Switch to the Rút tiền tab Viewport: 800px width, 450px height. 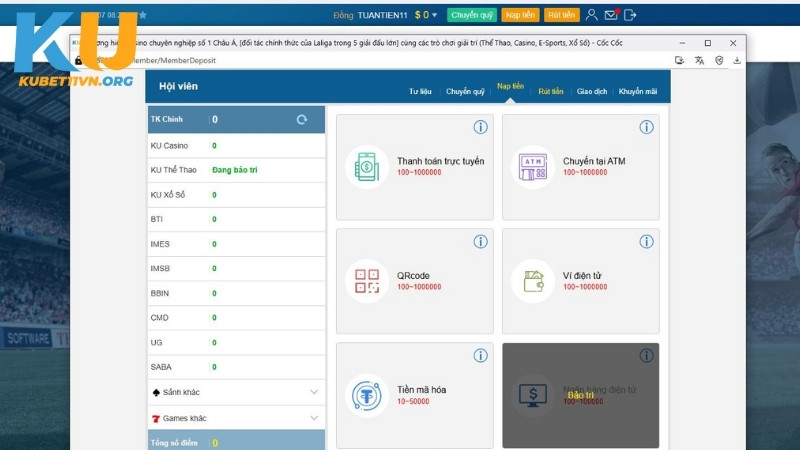pyautogui.click(x=550, y=91)
